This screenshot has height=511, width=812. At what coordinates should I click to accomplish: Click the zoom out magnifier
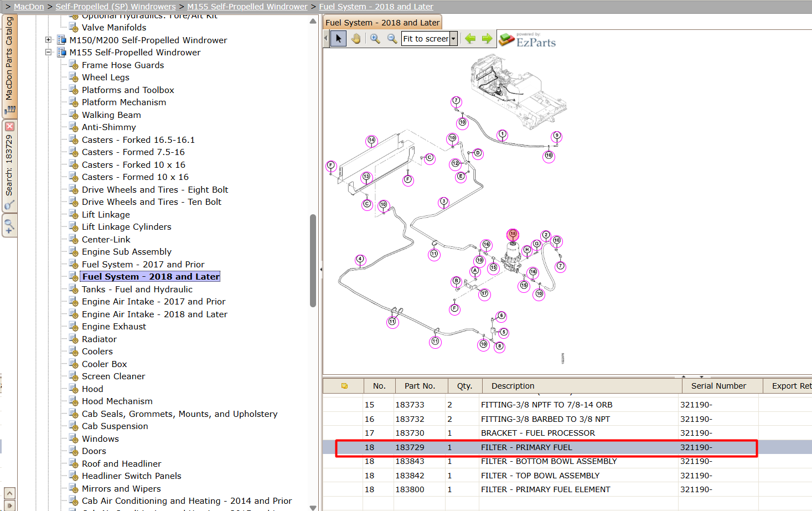tap(392, 39)
